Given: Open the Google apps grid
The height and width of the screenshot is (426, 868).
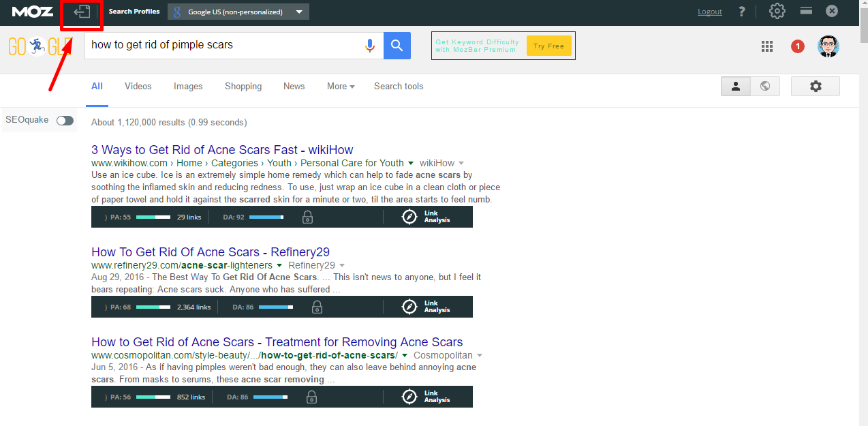Looking at the screenshot, I should tap(767, 46).
